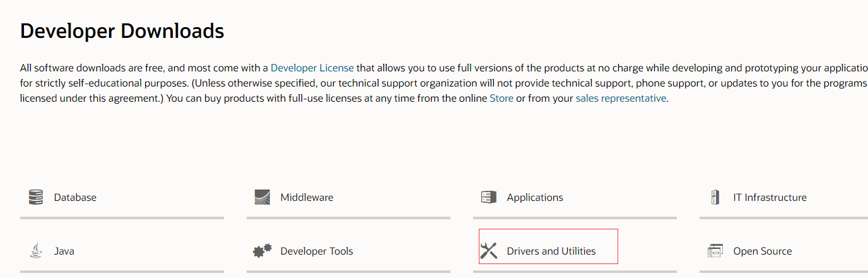
Task: Visit the online Store link
Action: 501,98
